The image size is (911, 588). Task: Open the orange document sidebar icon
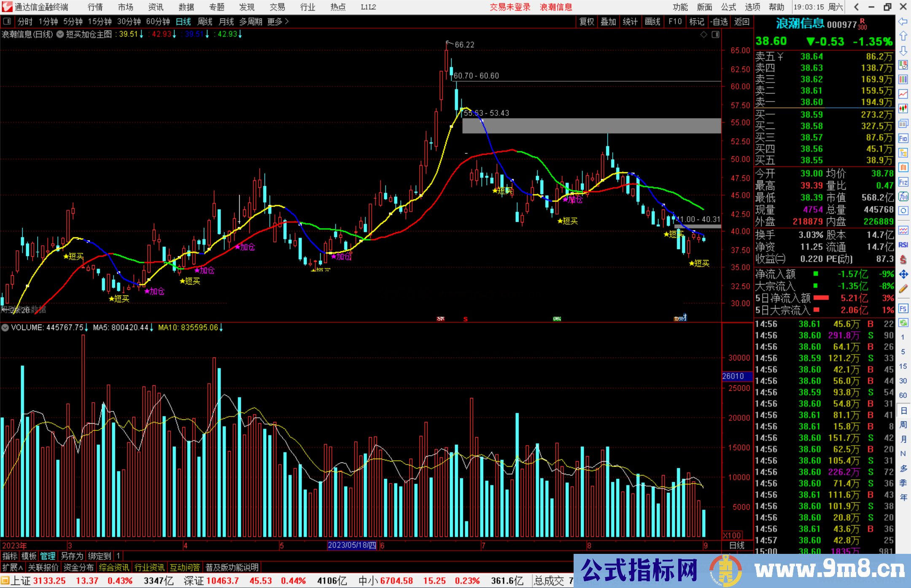903,167
